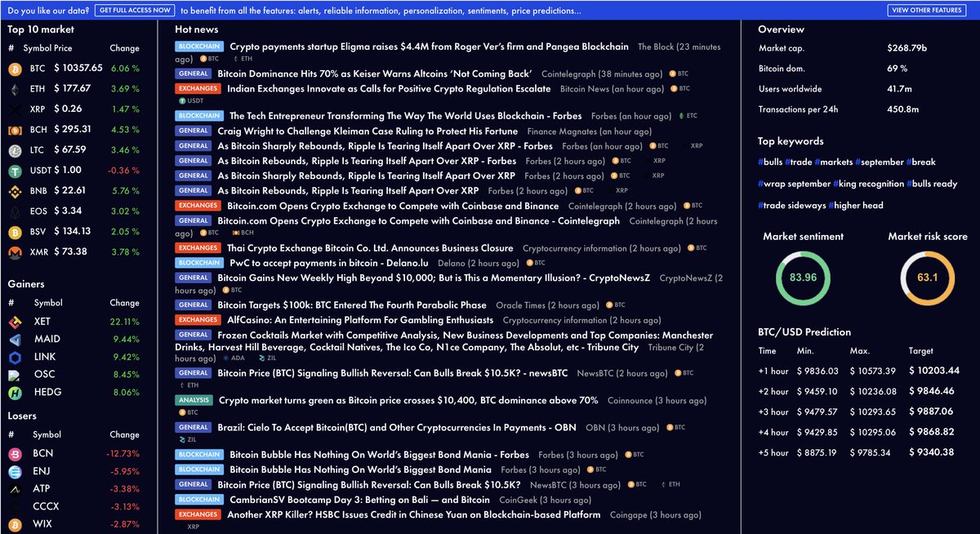This screenshot has width=980, height=534.
Task: Click the Transactions per 24h value 450.8m
Action: [x=904, y=109]
